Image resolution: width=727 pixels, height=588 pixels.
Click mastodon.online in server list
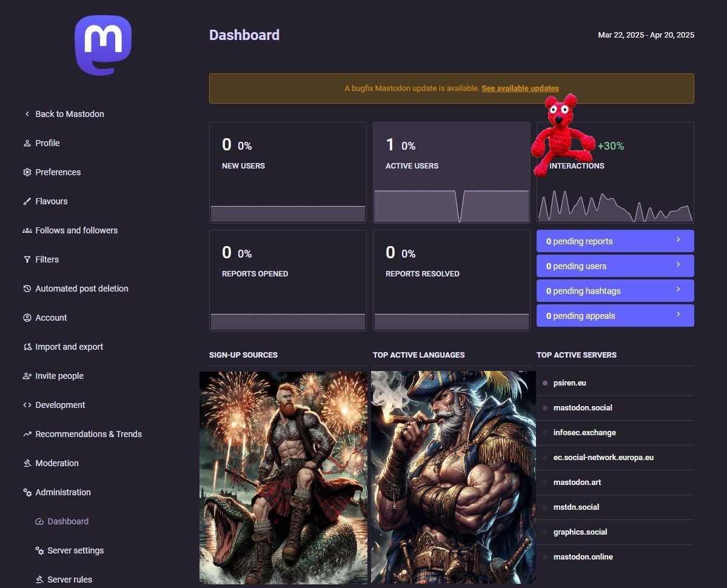[x=583, y=557]
